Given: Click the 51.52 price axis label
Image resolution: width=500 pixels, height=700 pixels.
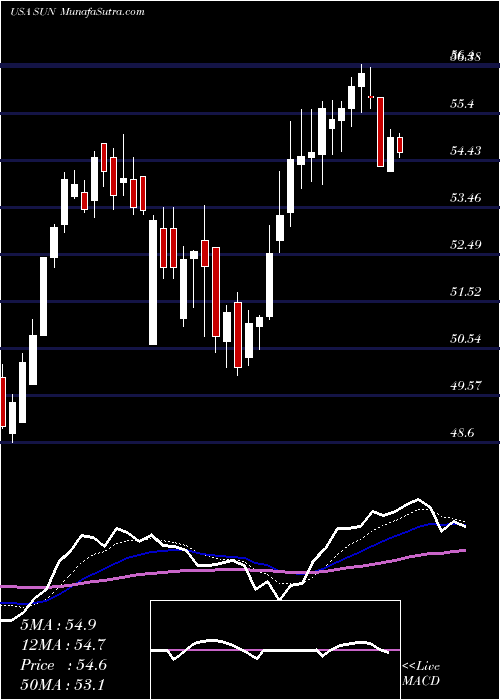Looking at the screenshot, I should [x=466, y=292].
